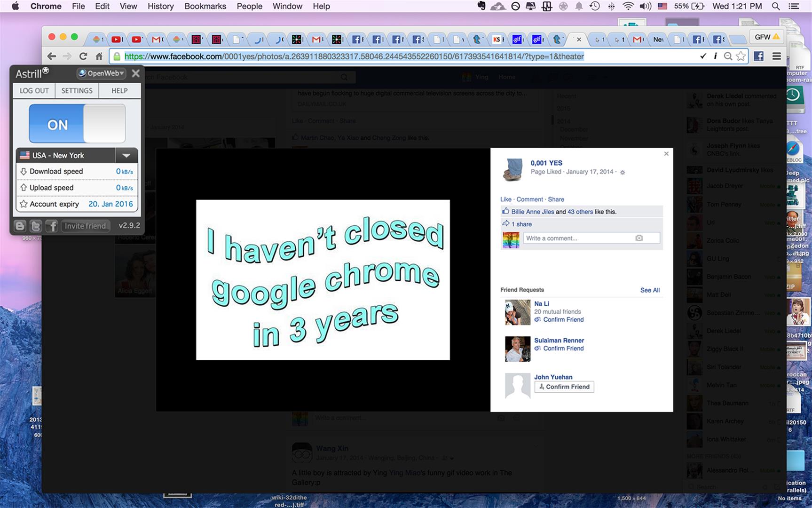Open Chrome's hamburger menu
This screenshot has height=508, width=812.
point(777,56)
